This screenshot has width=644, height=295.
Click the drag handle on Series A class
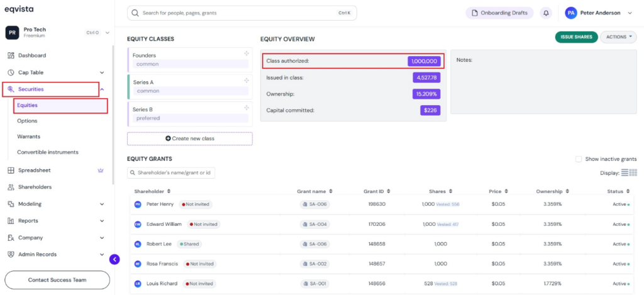pos(247,81)
